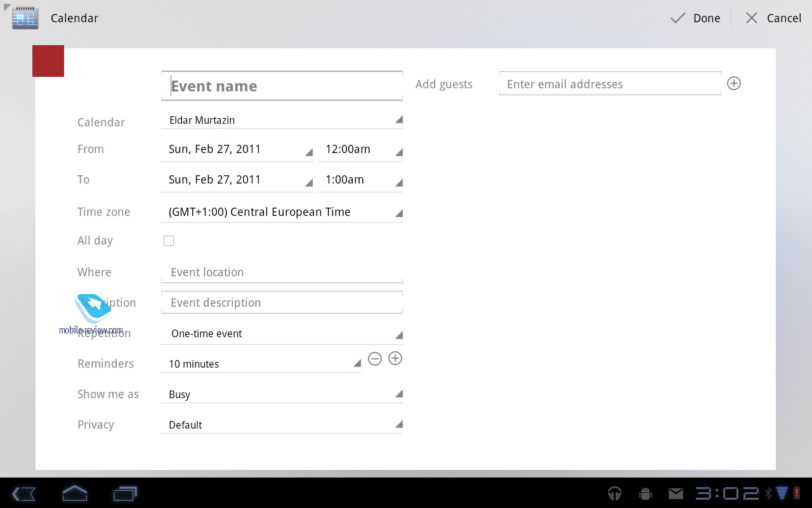
Task: Add guest with the plus icon
Action: (x=734, y=83)
